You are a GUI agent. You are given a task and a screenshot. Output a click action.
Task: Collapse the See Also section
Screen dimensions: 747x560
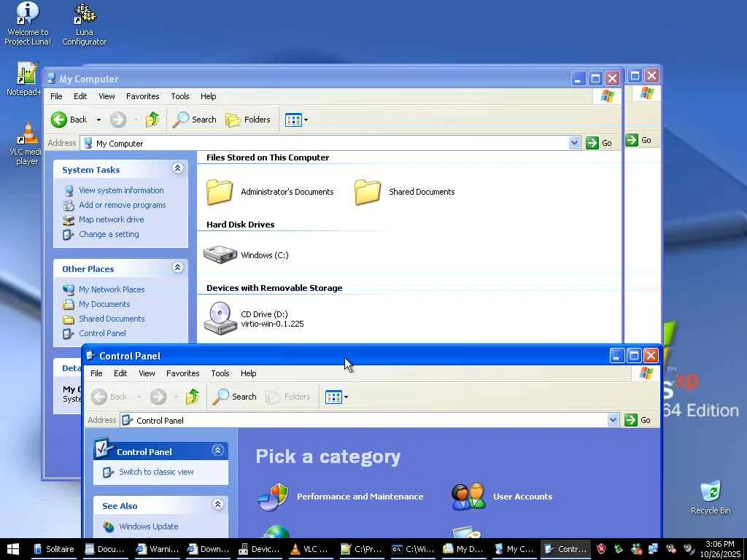click(x=217, y=505)
